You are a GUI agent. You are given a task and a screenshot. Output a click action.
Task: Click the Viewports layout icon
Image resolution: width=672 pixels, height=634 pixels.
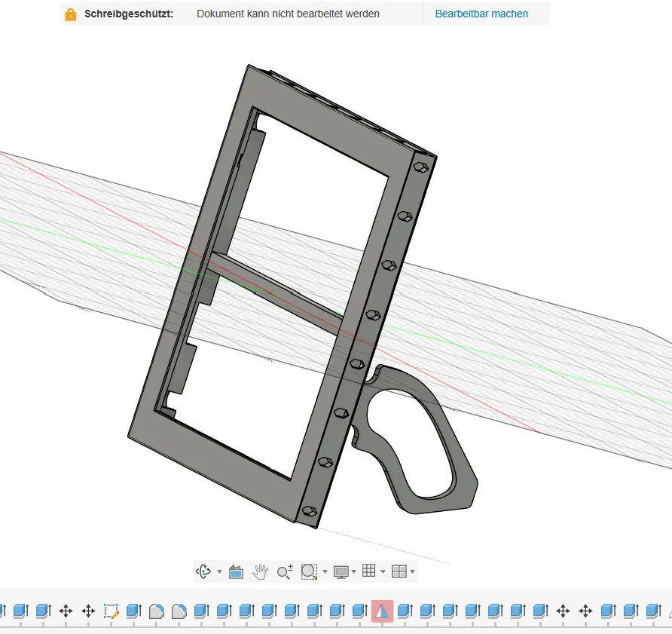[399, 571]
